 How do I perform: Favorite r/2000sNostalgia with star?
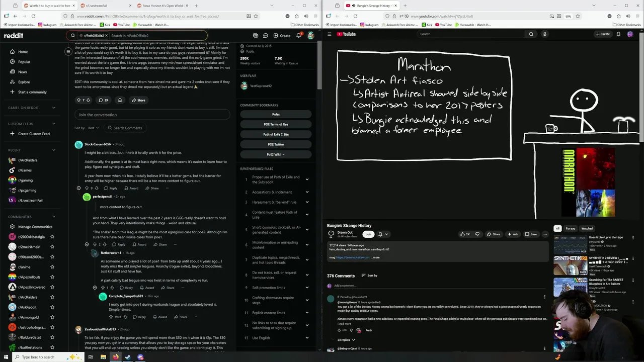(x=52, y=237)
